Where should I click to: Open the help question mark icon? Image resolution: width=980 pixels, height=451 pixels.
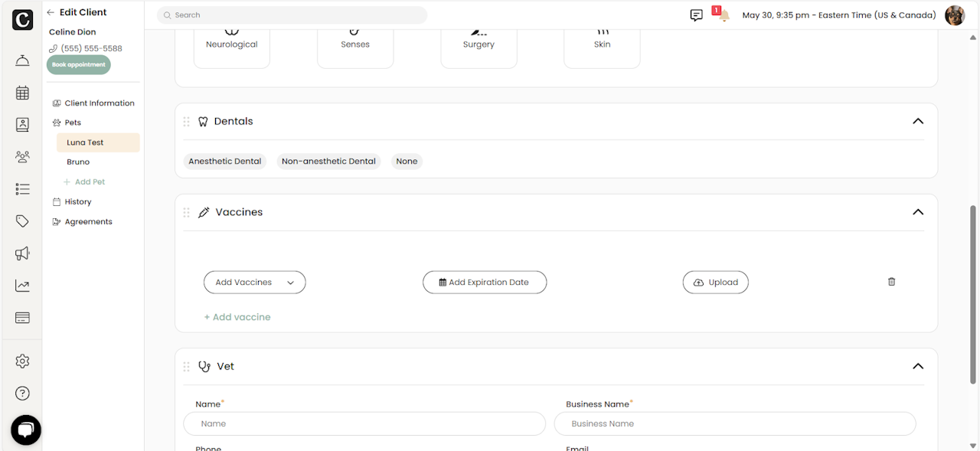22,394
